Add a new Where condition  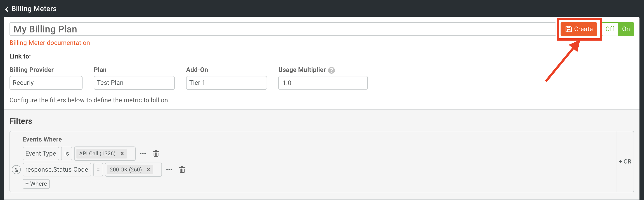point(36,184)
